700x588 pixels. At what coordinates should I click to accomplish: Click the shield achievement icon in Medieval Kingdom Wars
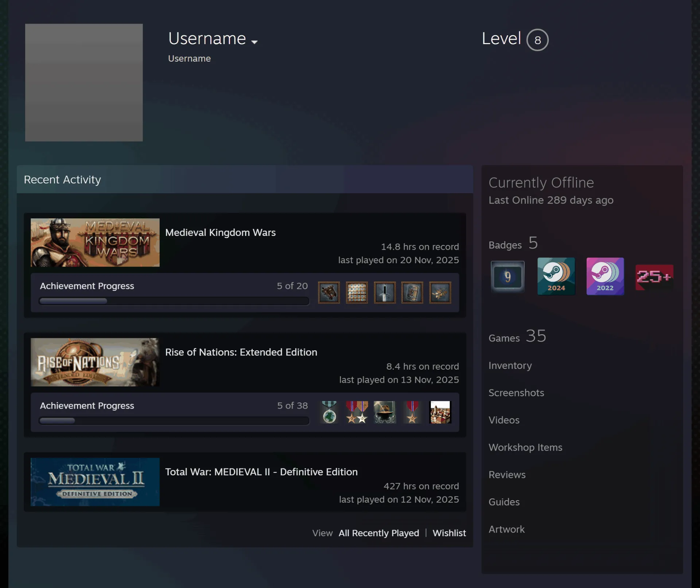tap(412, 292)
